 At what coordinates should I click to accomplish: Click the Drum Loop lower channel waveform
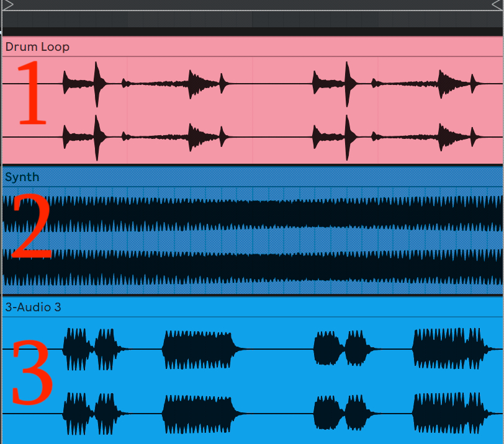pyautogui.click(x=96, y=136)
